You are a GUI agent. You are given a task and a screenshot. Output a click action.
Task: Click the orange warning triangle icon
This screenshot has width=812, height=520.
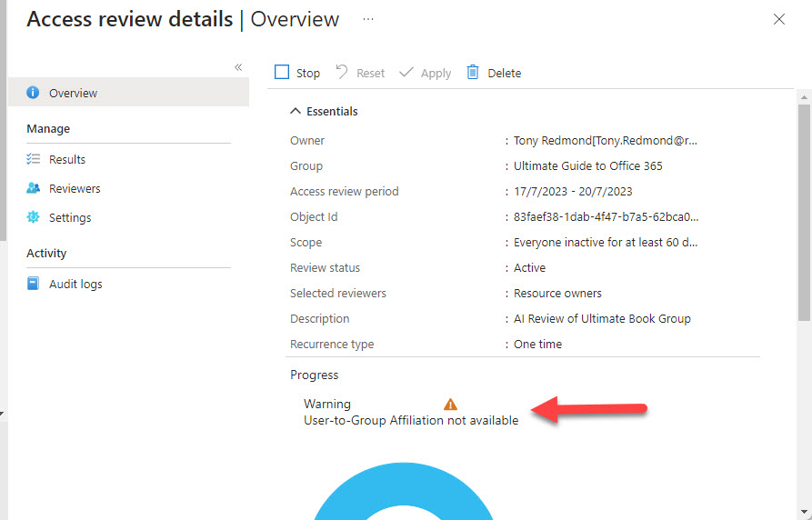point(450,405)
